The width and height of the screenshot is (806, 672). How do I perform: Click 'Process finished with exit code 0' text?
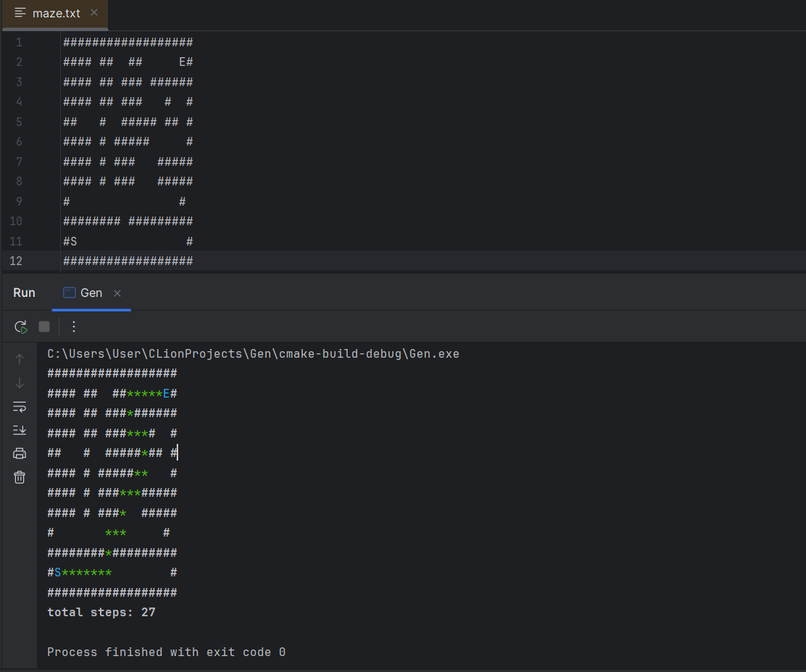click(x=166, y=652)
